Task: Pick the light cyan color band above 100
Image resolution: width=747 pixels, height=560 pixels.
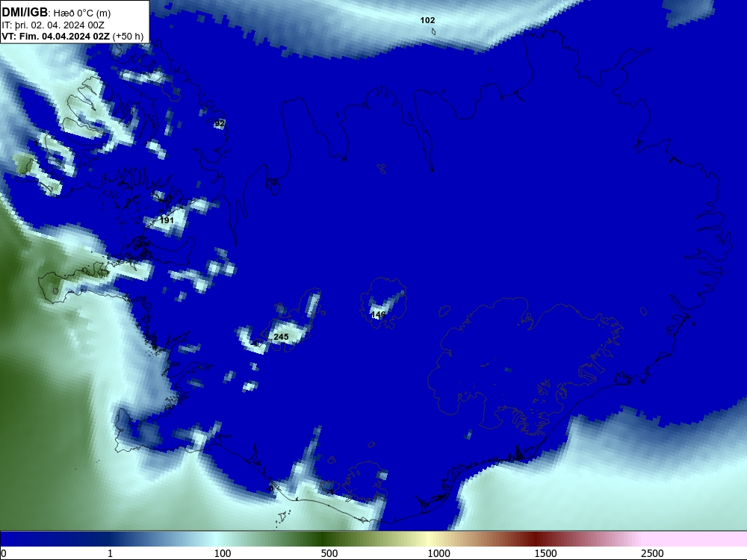Action: point(217,538)
